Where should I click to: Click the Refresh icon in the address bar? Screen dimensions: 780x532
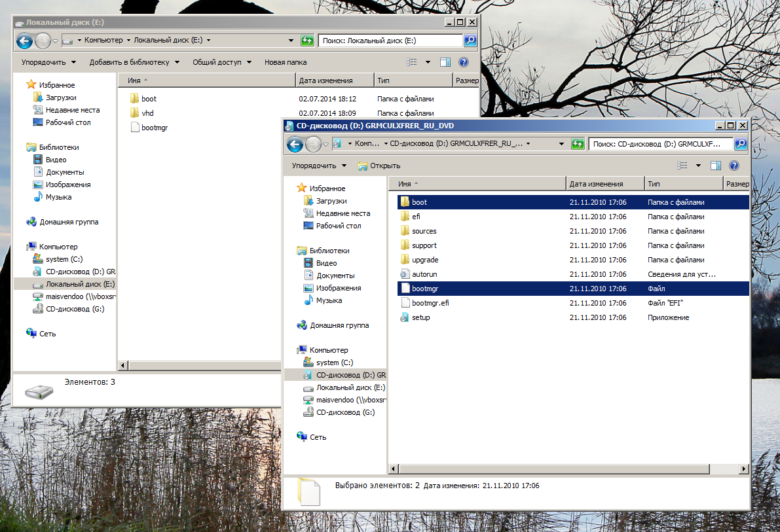point(577,143)
